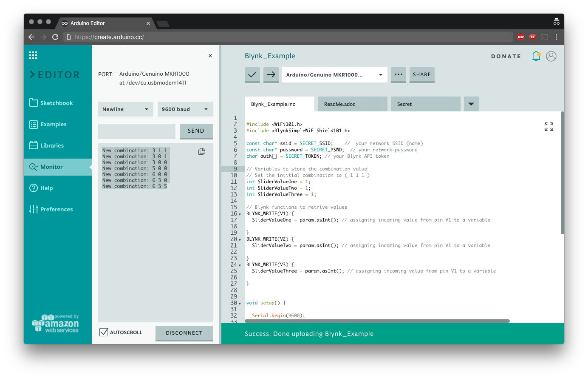
Task: Collapse the void setup code fold arrow
Action: 240,304
